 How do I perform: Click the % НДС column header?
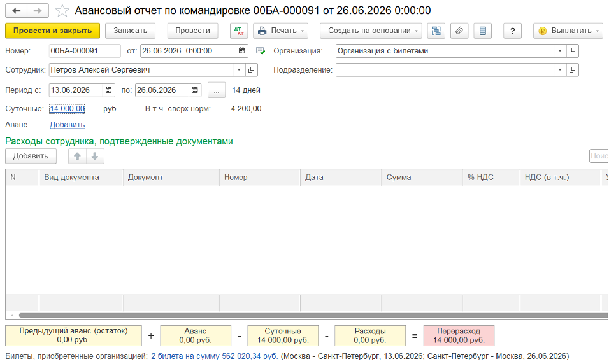[x=491, y=178]
